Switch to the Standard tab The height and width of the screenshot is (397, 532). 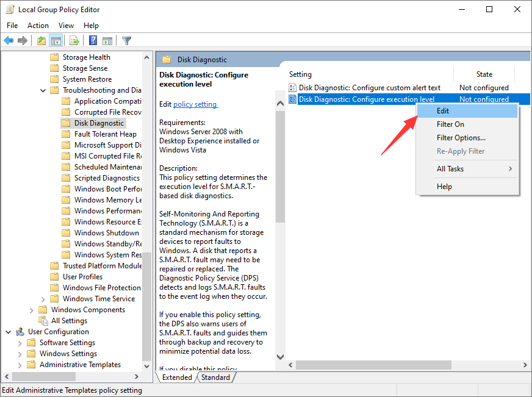[215, 377]
